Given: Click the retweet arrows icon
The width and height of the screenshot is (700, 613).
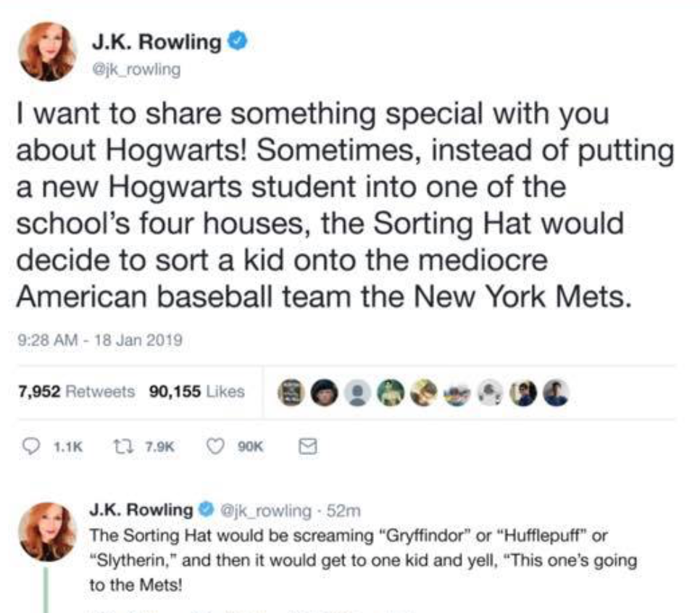Looking at the screenshot, I should click(120, 446).
